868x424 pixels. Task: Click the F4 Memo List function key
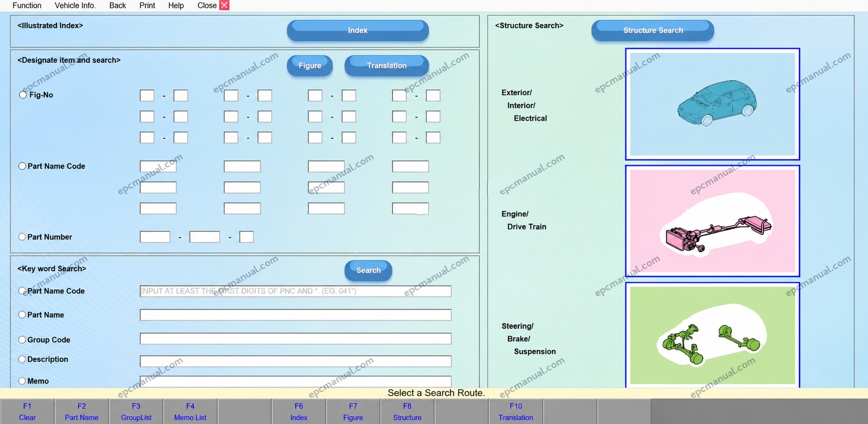coord(190,411)
